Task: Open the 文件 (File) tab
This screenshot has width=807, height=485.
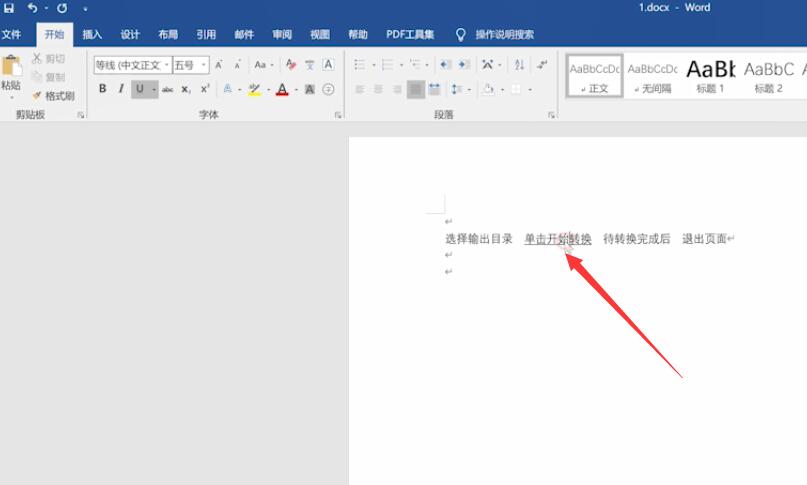Action: pyautogui.click(x=11, y=34)
